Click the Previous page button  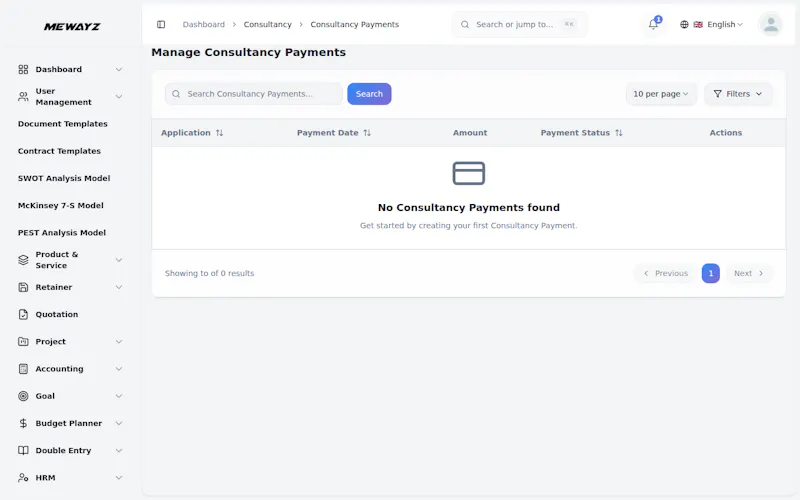665,273
